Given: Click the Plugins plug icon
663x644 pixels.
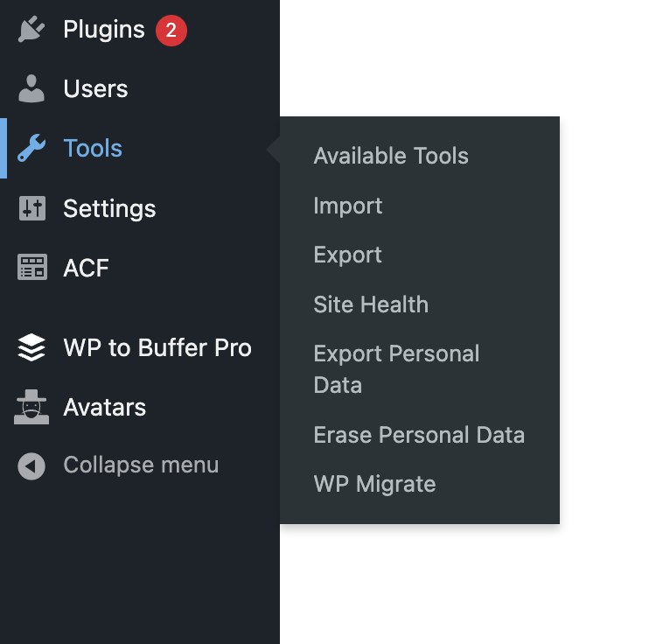Looking at the screenshot, I should point(31,30).
